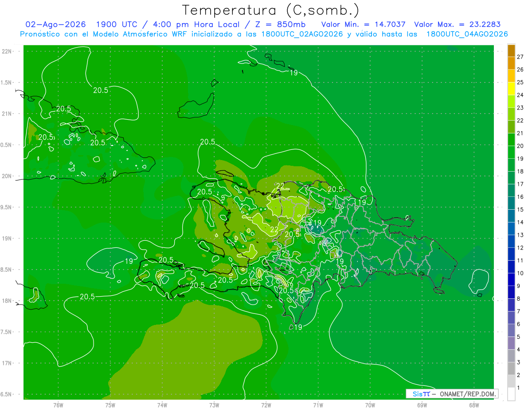Click 'Pronóstico con el Modelo Atmosferico WRF' text

click(104, 34)
